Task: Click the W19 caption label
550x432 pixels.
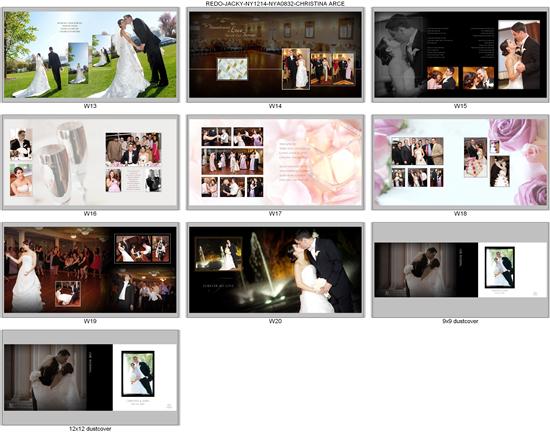Action: pos(90,321)
